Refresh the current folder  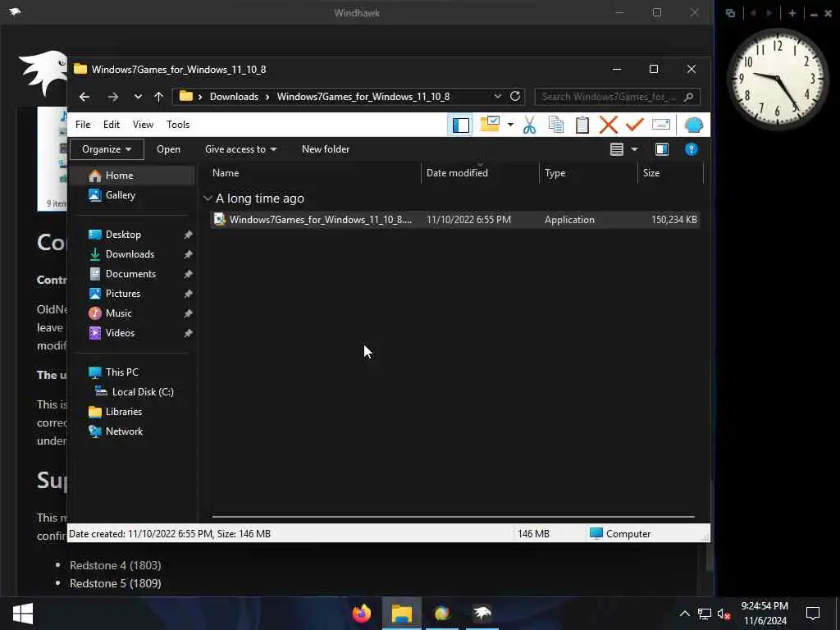click(515, 97)
